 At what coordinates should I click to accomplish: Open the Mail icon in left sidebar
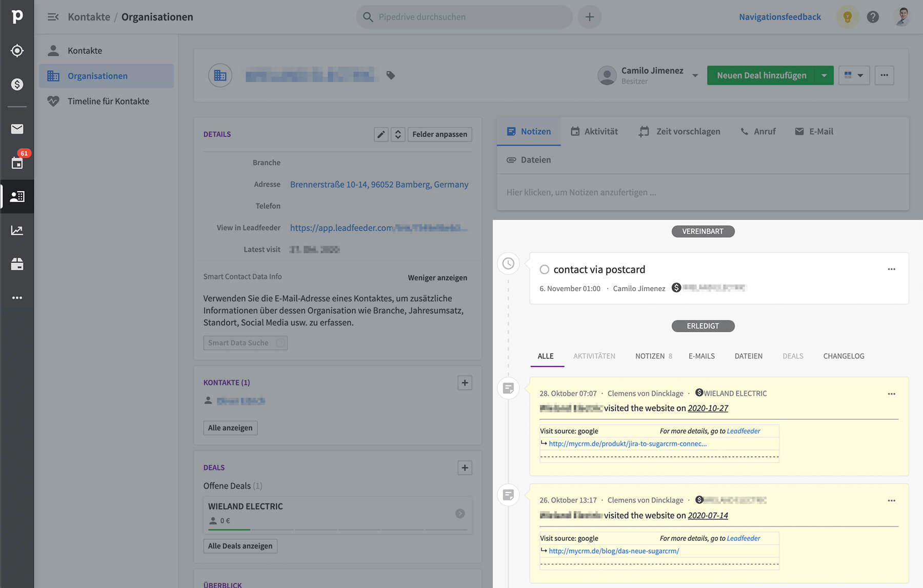coord(17,129)
